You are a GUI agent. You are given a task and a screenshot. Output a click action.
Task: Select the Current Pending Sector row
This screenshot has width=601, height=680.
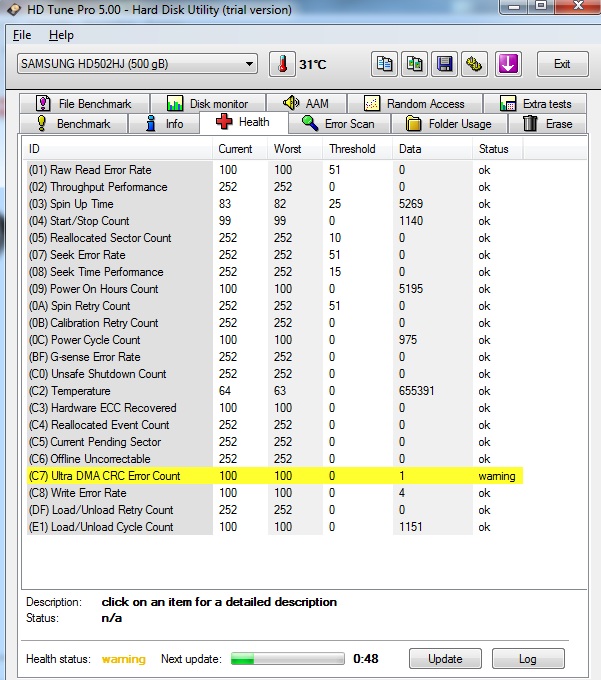275,442
